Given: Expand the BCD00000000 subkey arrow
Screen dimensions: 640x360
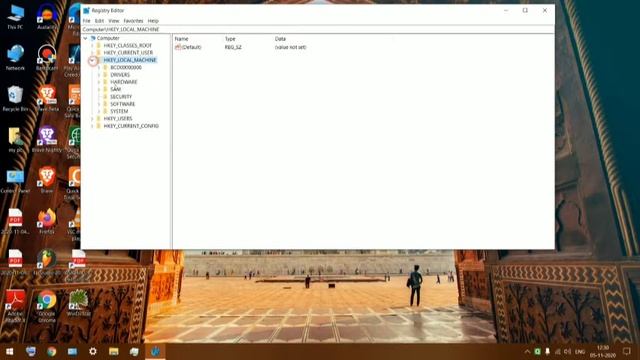Looking at the screenshot, I should [99, 67].
